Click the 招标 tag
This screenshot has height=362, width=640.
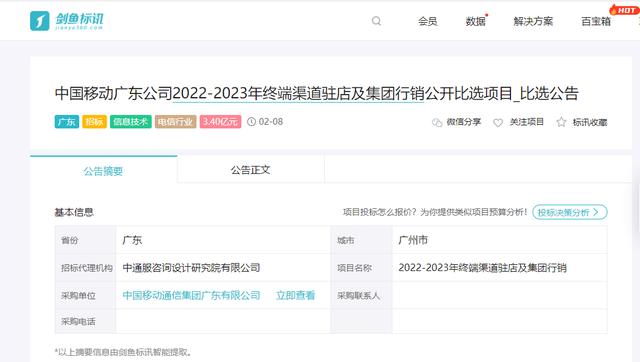(94, 122)
